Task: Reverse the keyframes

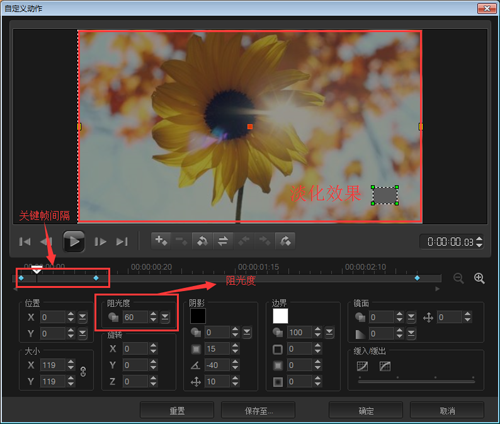Action: (x=202, y=241)
